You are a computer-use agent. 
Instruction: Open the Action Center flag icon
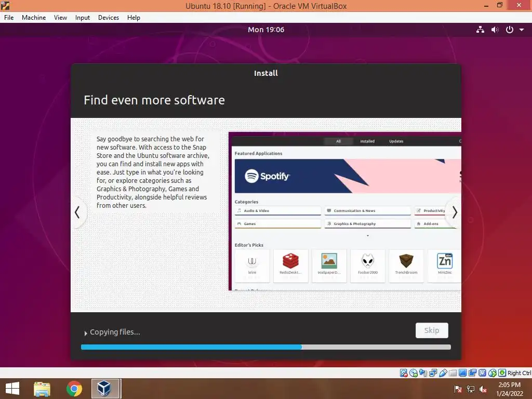click(458, 389)
